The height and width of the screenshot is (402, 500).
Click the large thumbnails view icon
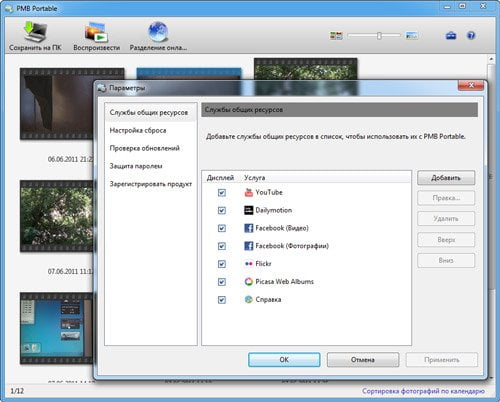(x=412, y=36)
